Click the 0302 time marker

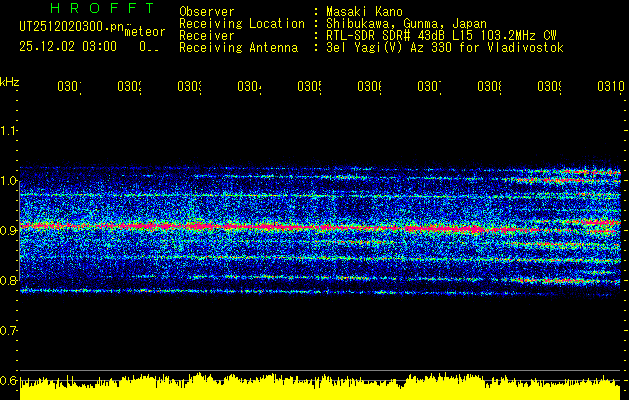(x=130, y=86)
